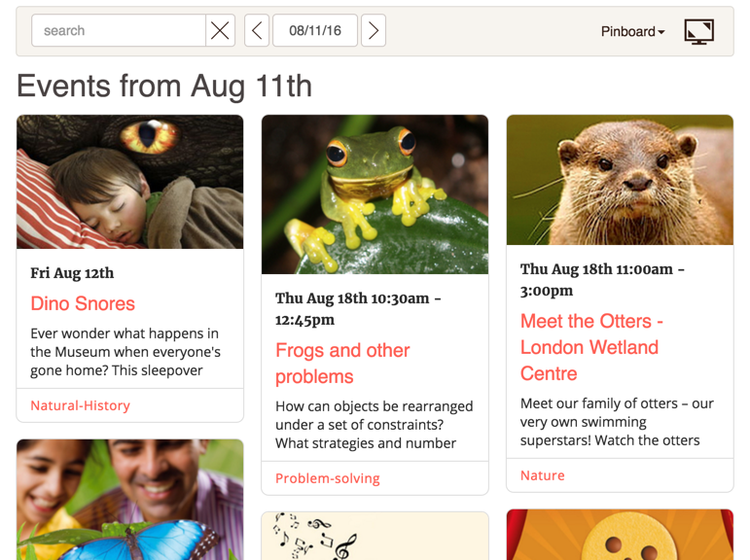This screenshot has width=750, height=560.
Task: Clear the search field with X icon
Action: coord(221,31)
